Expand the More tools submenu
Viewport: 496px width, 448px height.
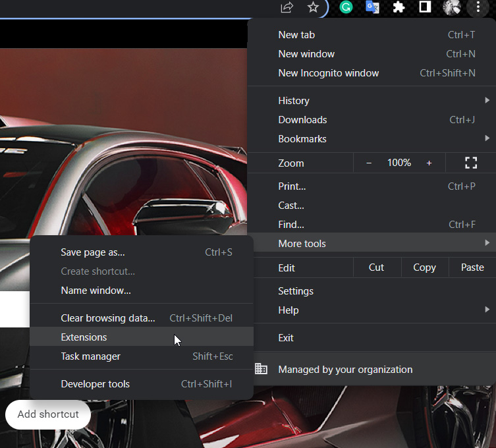coord(372,244)
